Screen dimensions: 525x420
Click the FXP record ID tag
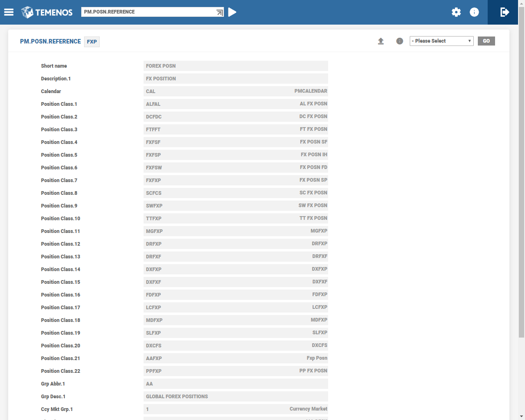92,42
